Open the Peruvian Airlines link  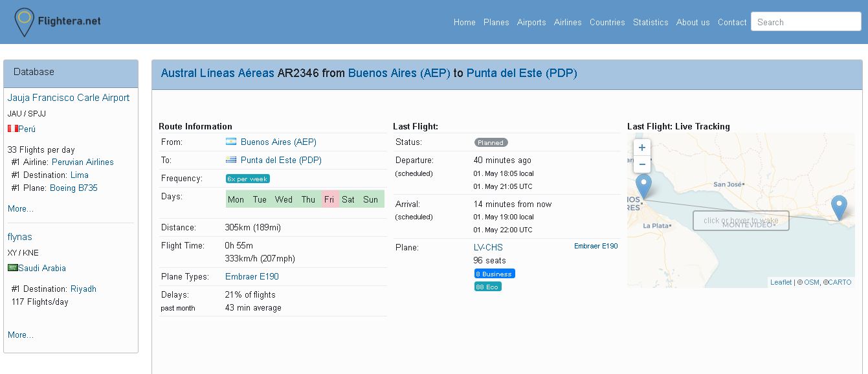[x=83, y=162]
